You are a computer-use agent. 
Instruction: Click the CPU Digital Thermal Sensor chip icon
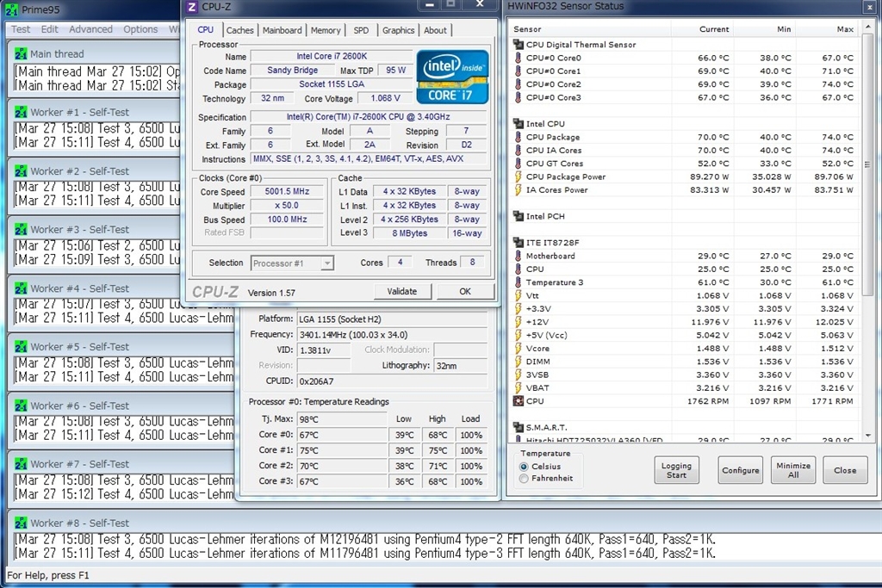518,45
